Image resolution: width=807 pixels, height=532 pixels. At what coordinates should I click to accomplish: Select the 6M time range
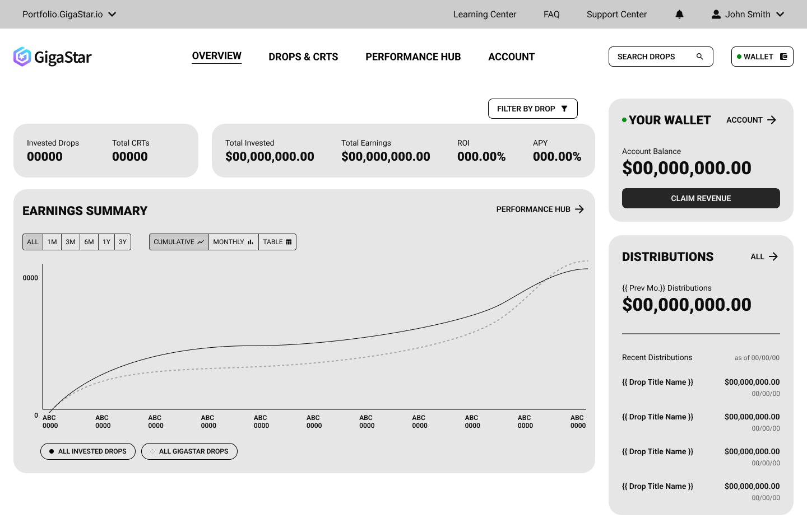click(89, 242)
